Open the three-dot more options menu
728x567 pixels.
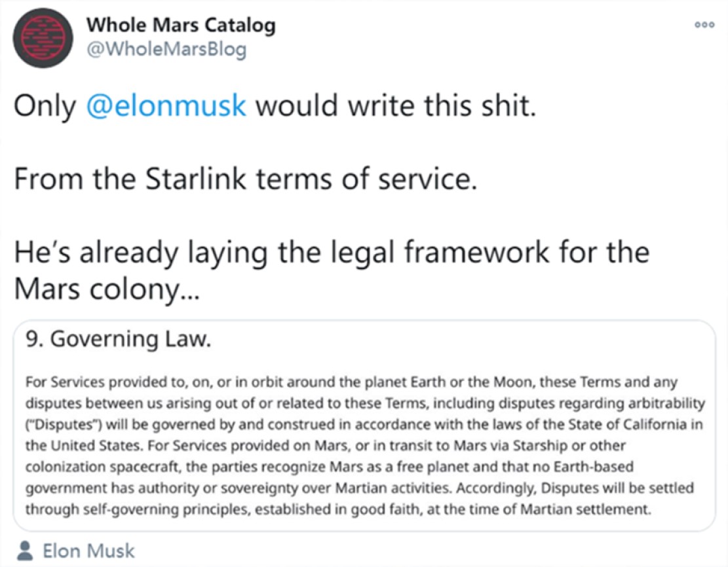tap(704, 25)
